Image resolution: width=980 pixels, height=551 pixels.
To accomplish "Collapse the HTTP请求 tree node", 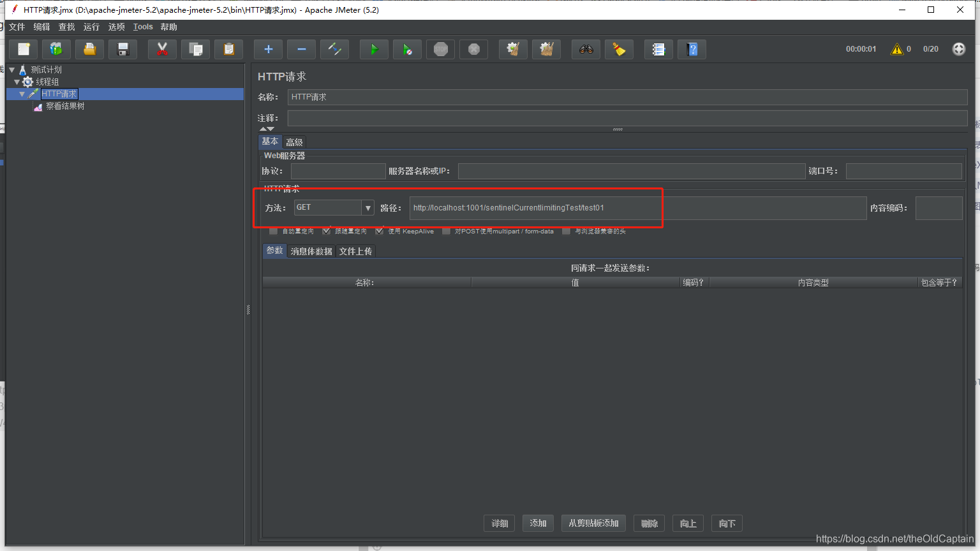I will click(x=22, y=94).
